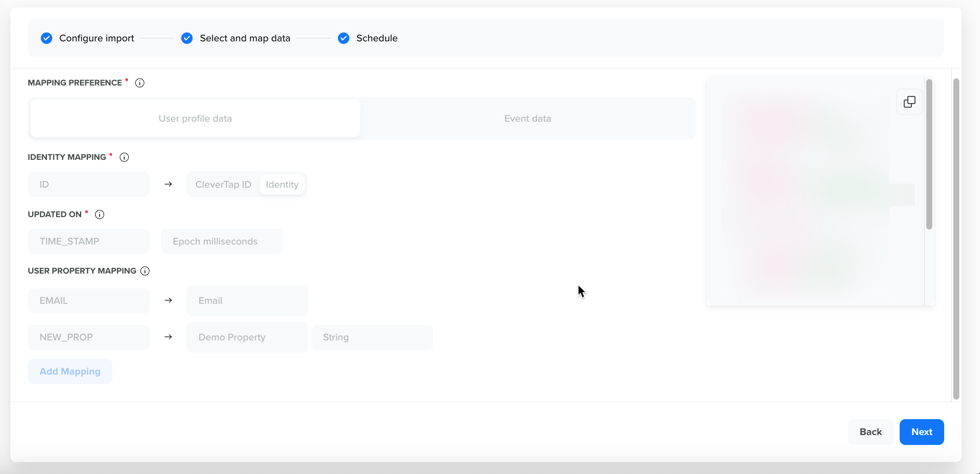Screen dimensions: 980x474
Task: Select the Event data option
Action: tap(527, 118)
